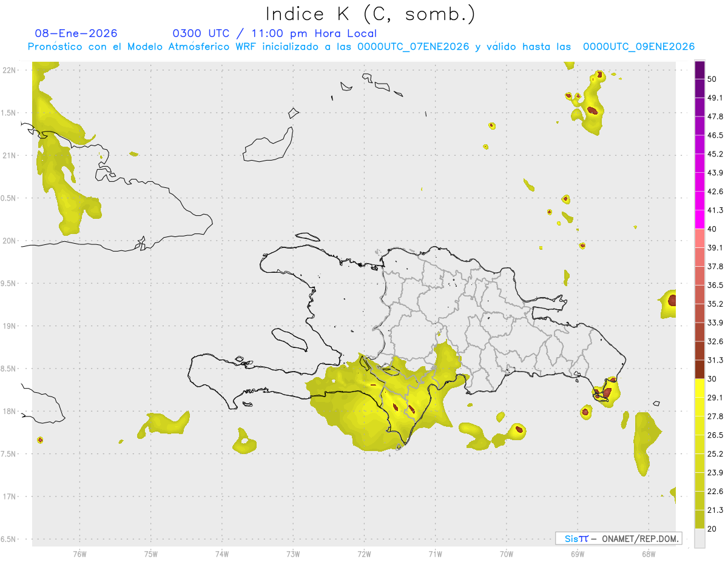
Task: Click the "18N" latitude label
Action: (8, 411)
